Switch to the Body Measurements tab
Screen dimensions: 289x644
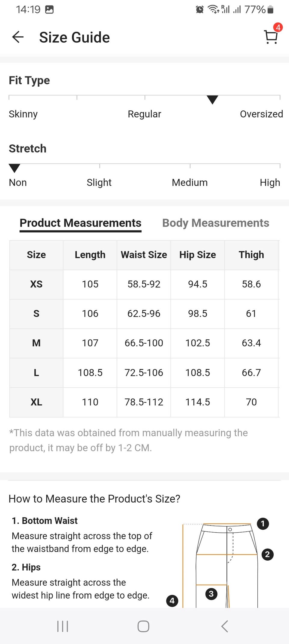(x=216, y=223)
